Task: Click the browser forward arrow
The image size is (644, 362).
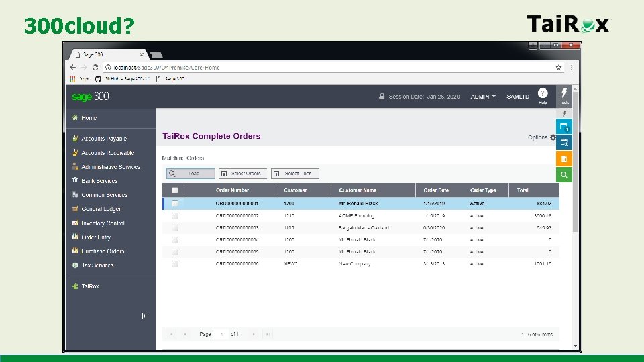Action: pos(85,67)
